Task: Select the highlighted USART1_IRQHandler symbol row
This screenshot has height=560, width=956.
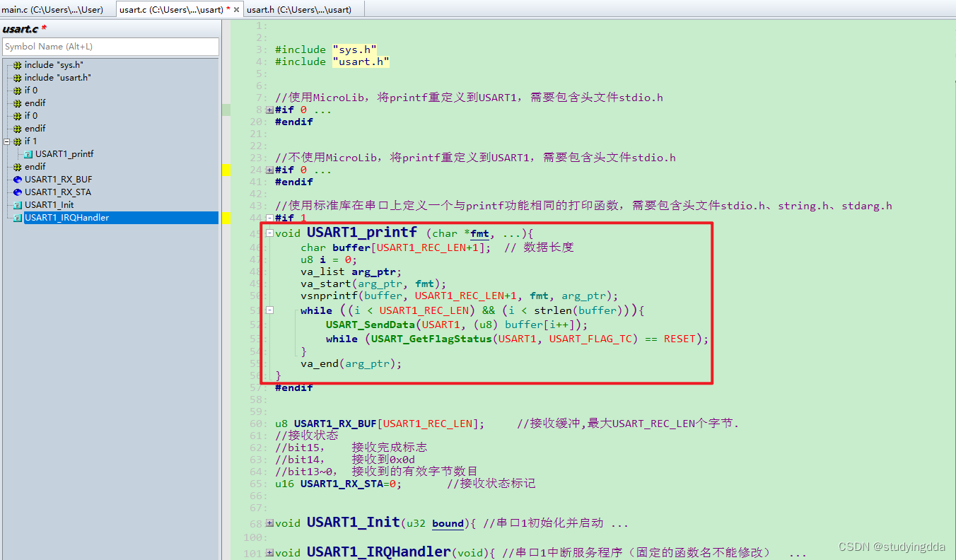Action: tap(121, 218)
